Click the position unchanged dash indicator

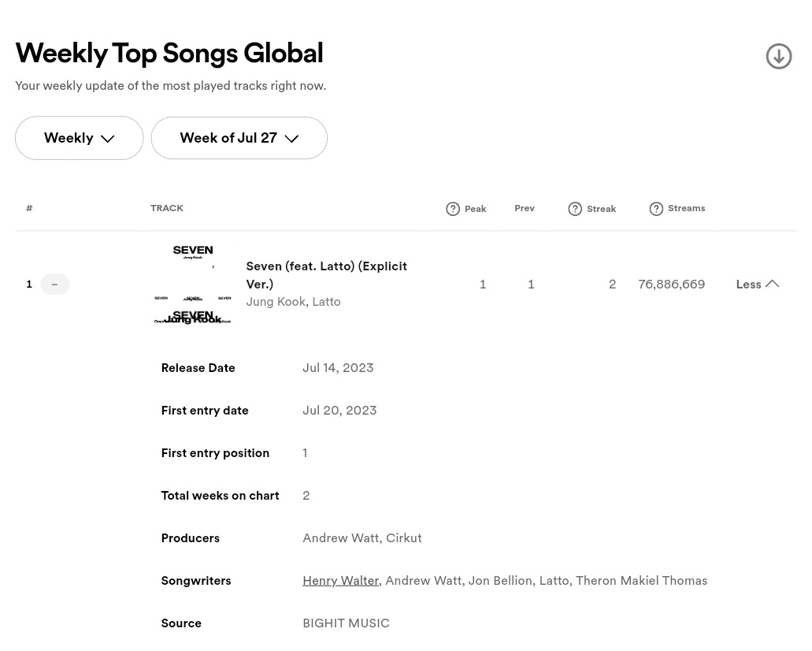[55, 284]
